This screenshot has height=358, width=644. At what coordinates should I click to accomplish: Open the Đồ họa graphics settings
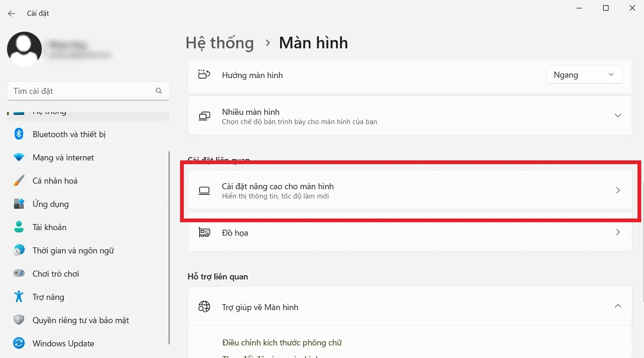pyautogui.click(x=409, y=232)
